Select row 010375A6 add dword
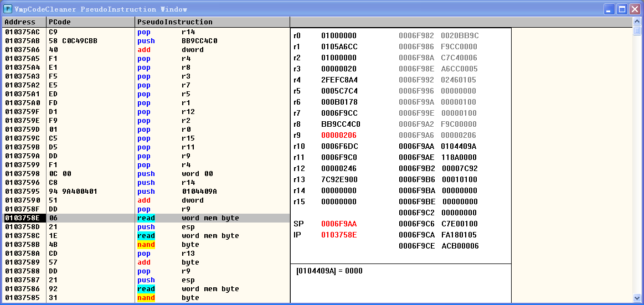Image resolution: width=644 pixels, height=305 pixels. pos(146,50)
